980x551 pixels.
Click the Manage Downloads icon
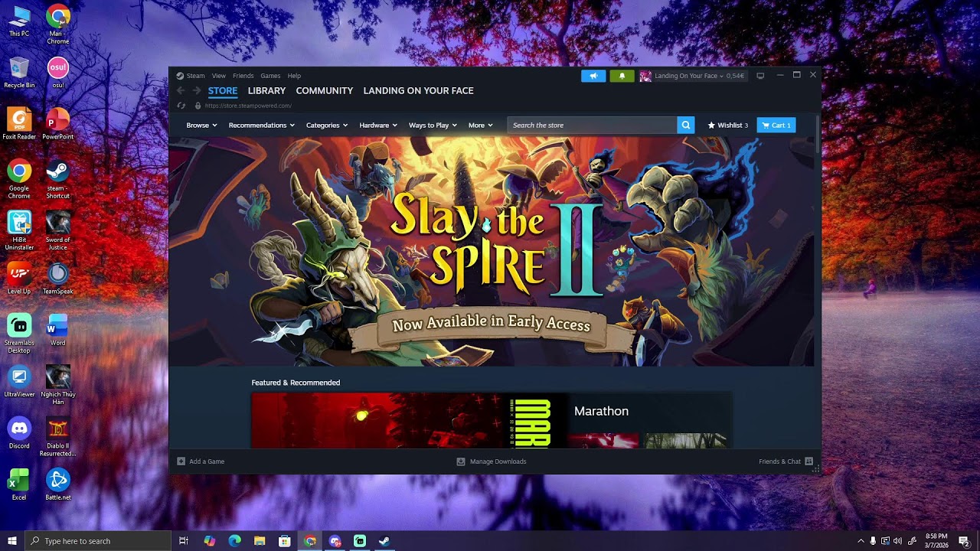[461, 461]
